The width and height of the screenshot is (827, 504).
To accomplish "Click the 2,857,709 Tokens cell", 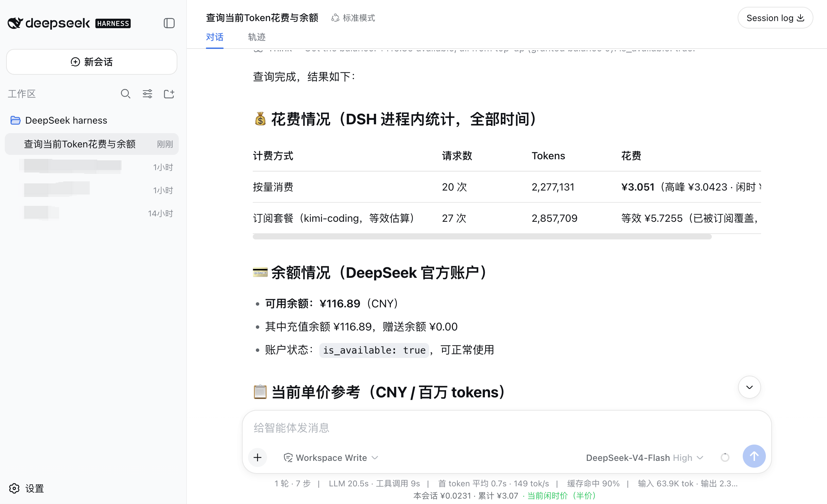I will [555, 218].
